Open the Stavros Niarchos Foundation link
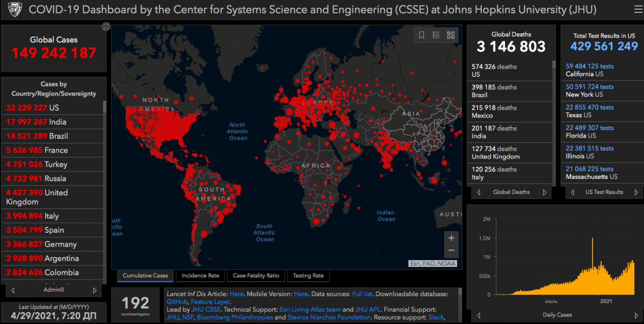644x324 pixels. [328, 317]
